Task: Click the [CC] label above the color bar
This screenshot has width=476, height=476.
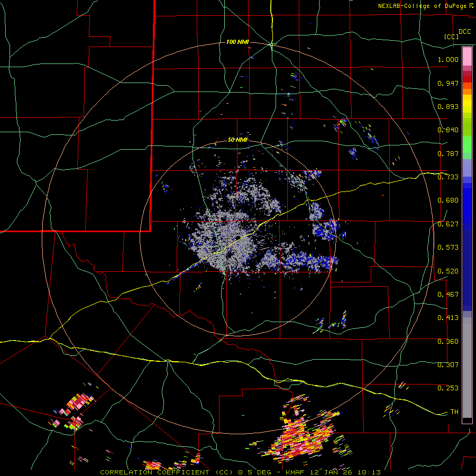Action: 452,36
